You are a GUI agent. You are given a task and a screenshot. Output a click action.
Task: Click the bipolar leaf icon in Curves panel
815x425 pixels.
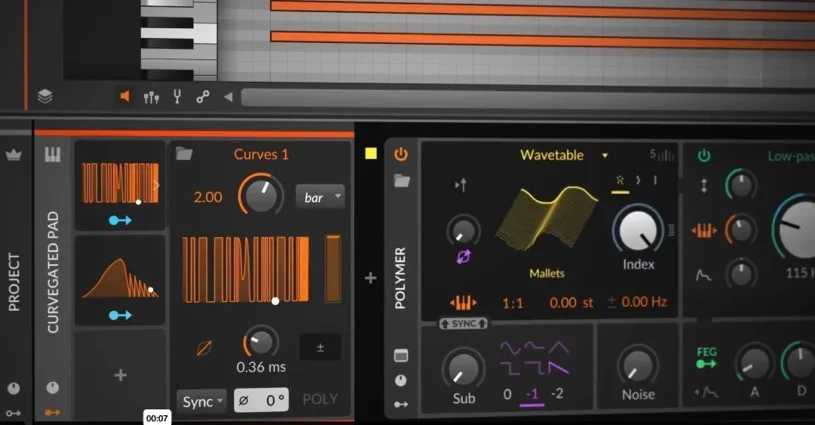204,348
